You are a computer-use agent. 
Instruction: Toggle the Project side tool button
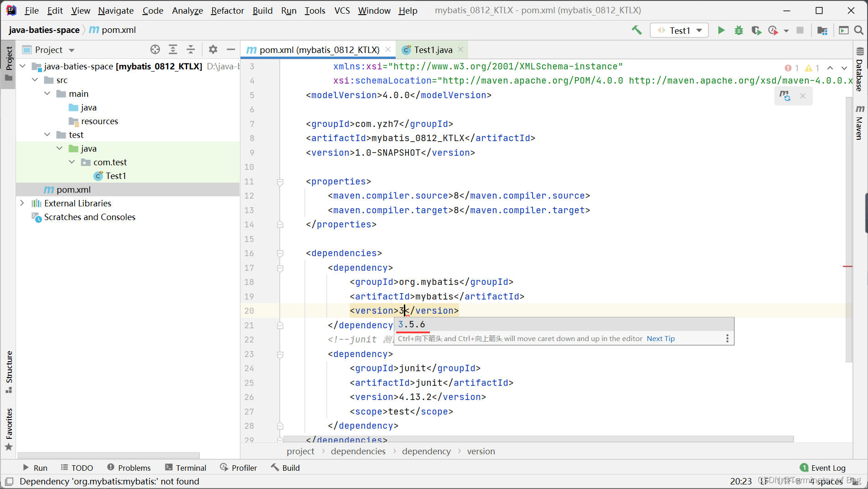pyautogui.click(x=9, y=64)
